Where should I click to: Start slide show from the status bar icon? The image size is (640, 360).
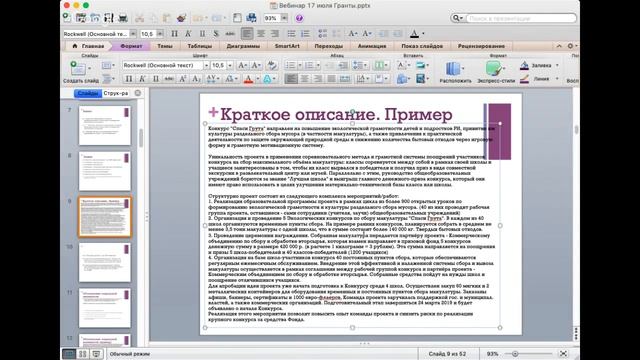click(x=96, y=354)
